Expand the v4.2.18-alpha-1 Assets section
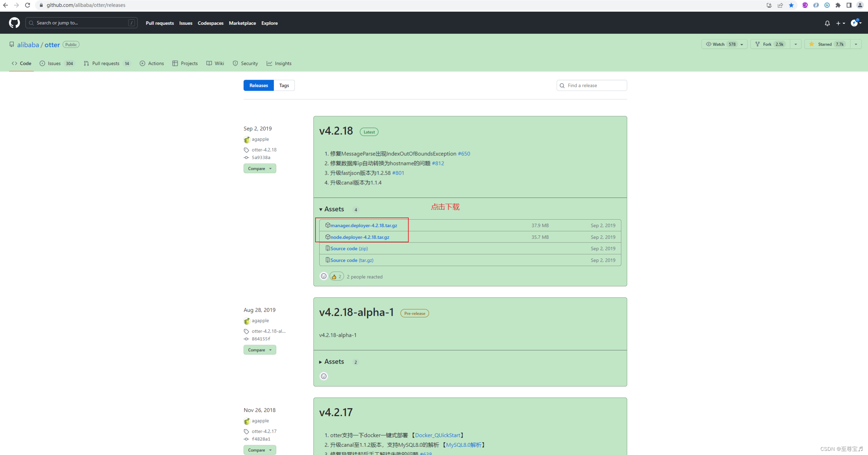 point(332,362)
